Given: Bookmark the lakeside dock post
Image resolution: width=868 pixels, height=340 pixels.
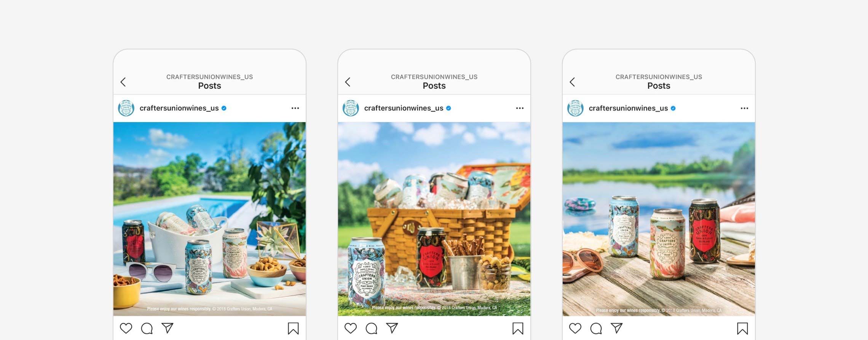Looking at the screenshot, I should 742,329.
